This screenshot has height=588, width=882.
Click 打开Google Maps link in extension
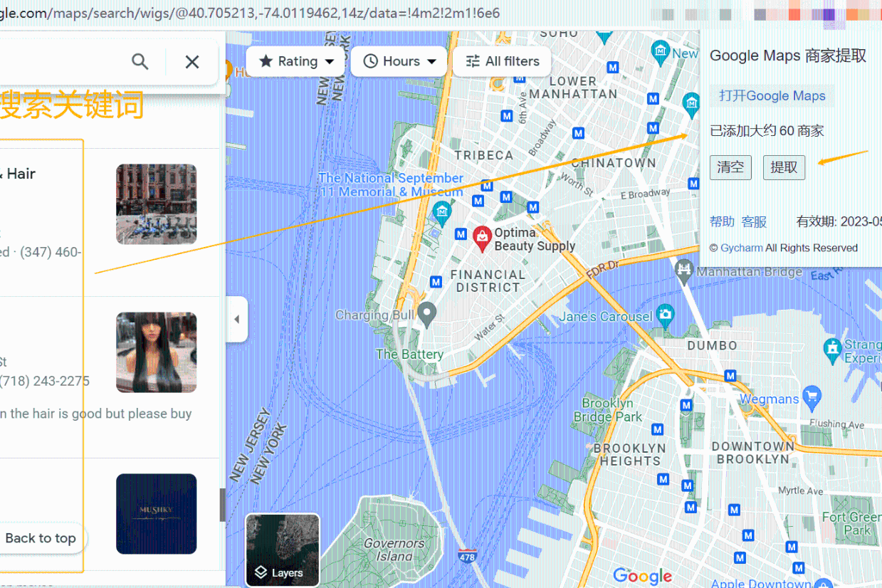(x=772, y=95)
